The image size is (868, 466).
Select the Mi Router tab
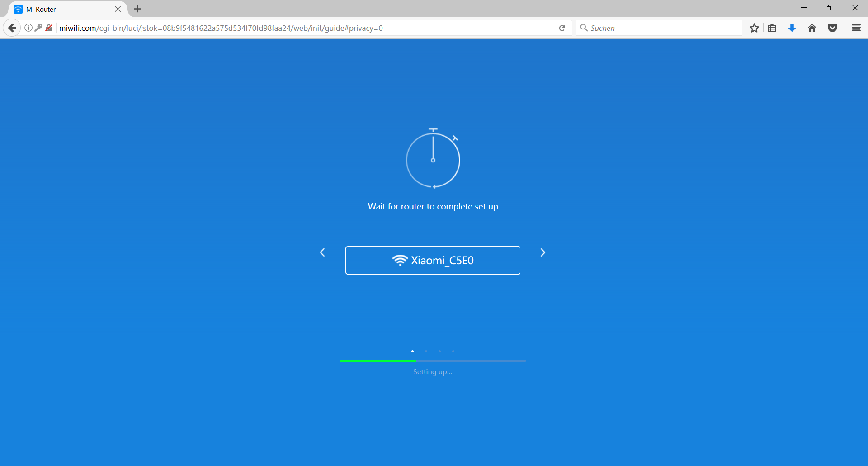click(x=68, y=9)
